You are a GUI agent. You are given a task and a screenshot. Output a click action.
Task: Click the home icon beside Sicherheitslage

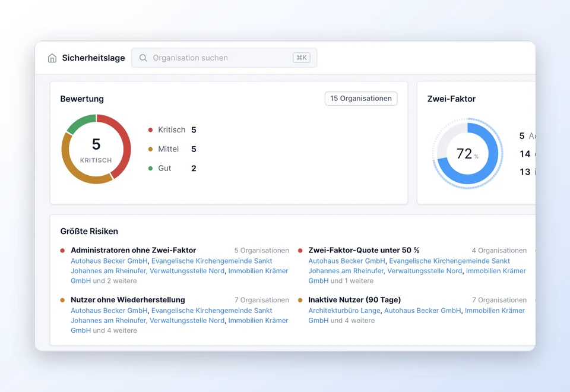click(x=52, y=58)
